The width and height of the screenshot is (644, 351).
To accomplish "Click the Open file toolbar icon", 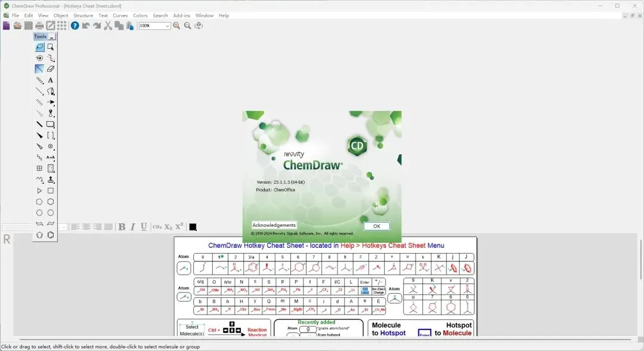I will pyautogui.click(x=17, y=26).
